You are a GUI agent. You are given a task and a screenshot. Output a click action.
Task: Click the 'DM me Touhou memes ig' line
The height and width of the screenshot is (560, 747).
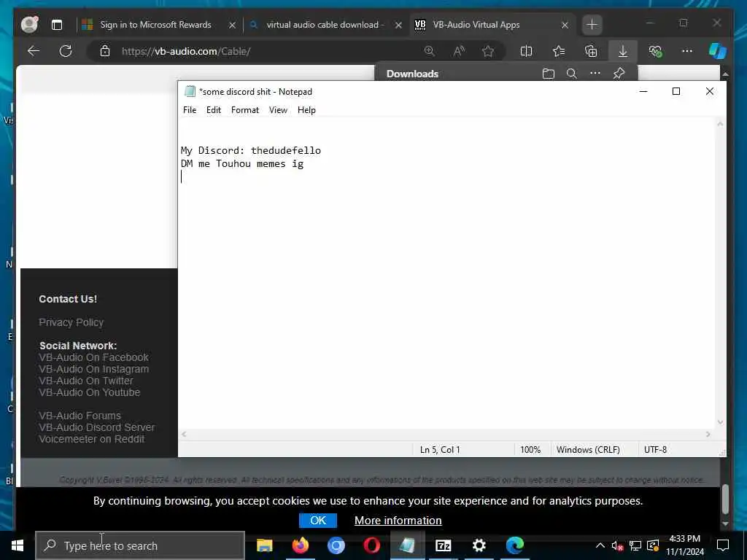point(242,164)
